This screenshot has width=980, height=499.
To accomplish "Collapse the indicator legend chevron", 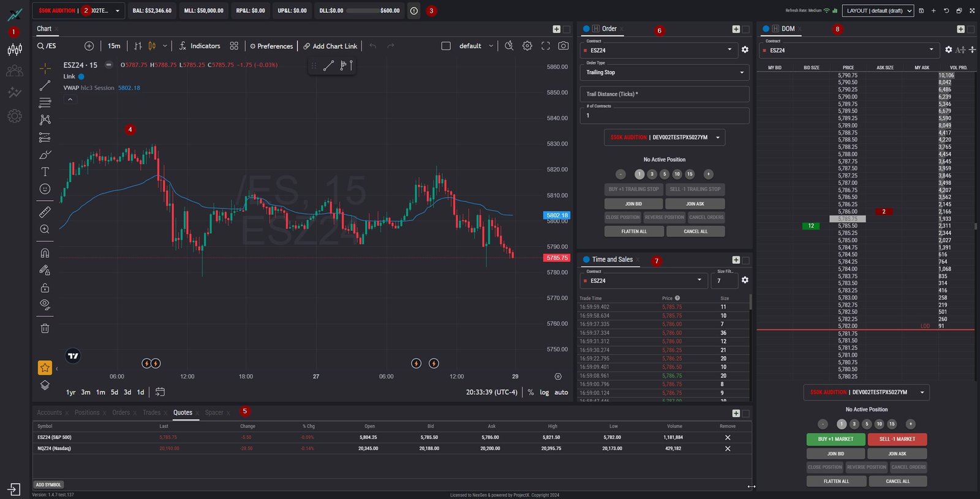I will 70,99.
